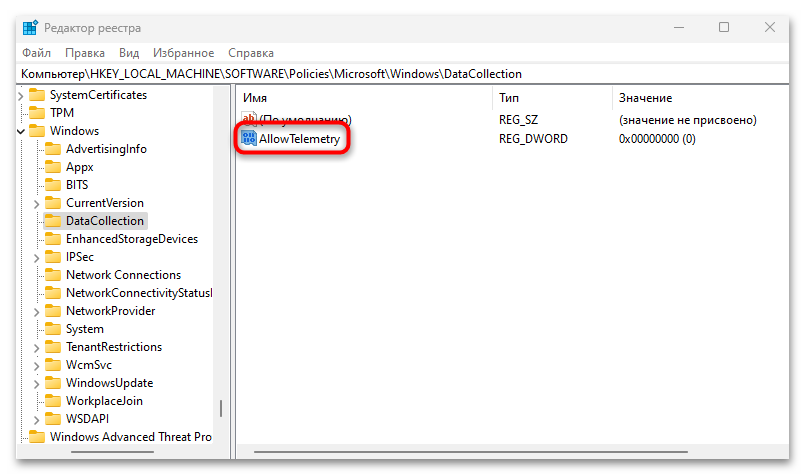Select the DataCollection key label
The image size is (805, 475).
point(105,221)
